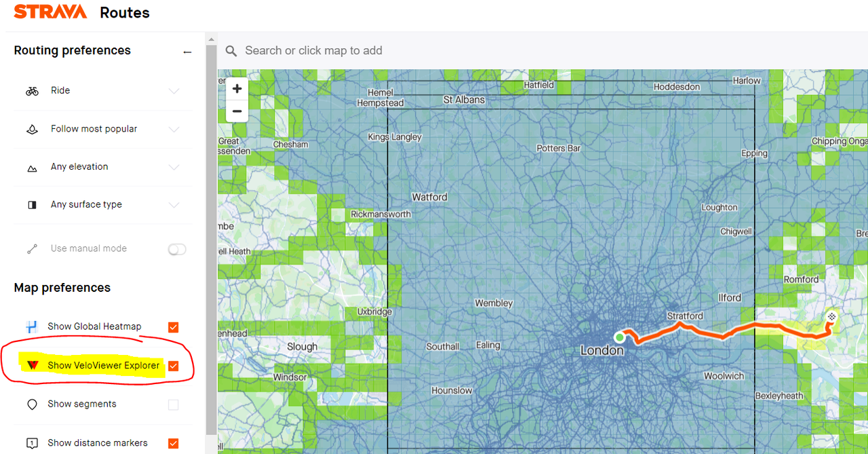
Task: Click the Follow most popular icon
Action: 32,129
